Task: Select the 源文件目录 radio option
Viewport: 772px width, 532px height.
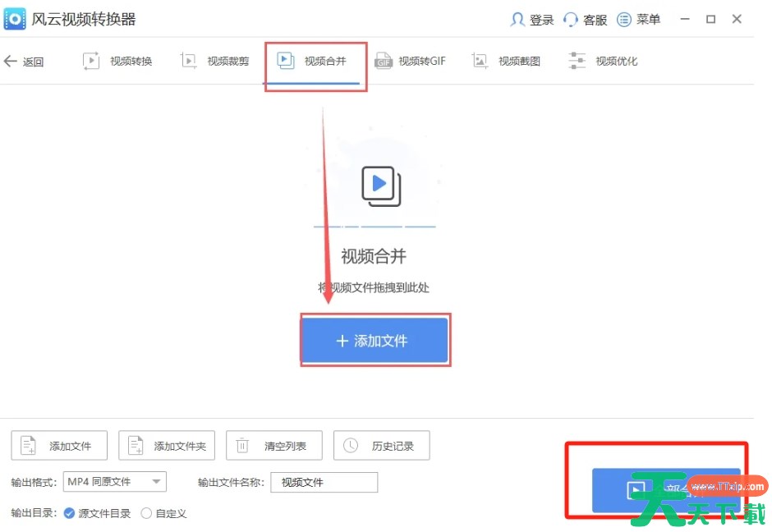Action: (x=69, y=513)
